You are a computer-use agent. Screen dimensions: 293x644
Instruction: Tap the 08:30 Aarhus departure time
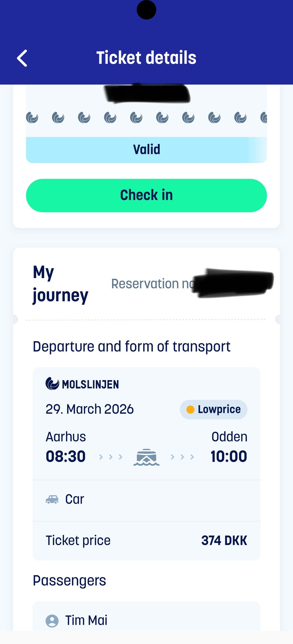(66, 456)
